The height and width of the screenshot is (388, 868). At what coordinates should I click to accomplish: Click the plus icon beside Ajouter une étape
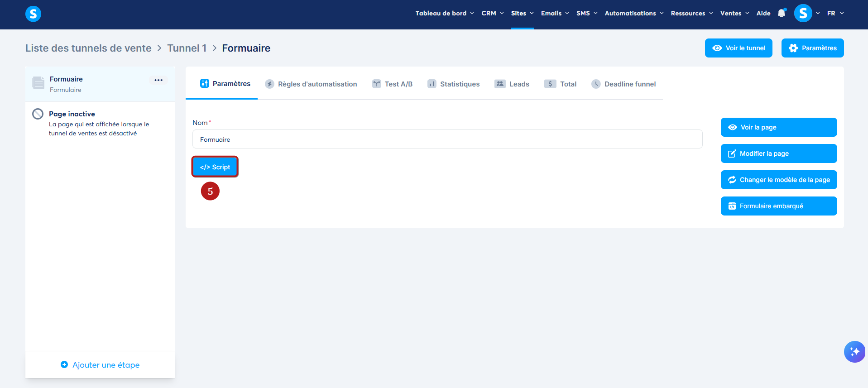point(64,364)
